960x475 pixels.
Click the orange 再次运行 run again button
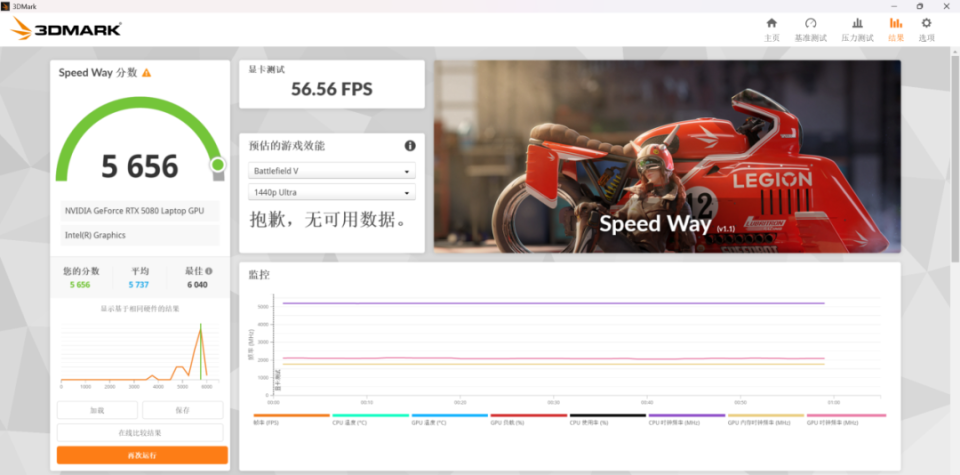click(x=142, y=455)
